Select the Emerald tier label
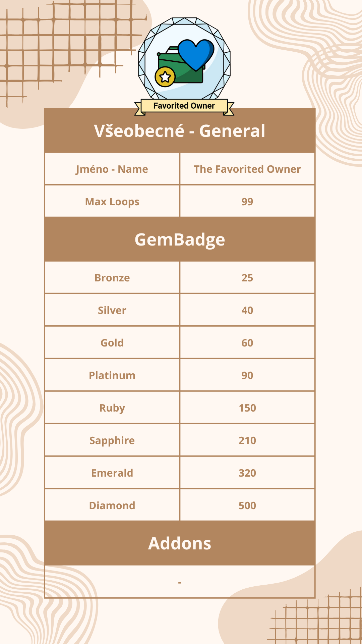 (x=112, y=473)
